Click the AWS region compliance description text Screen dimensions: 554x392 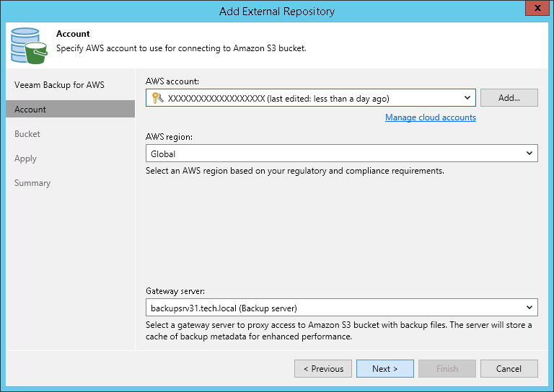(x=295, y=171)
